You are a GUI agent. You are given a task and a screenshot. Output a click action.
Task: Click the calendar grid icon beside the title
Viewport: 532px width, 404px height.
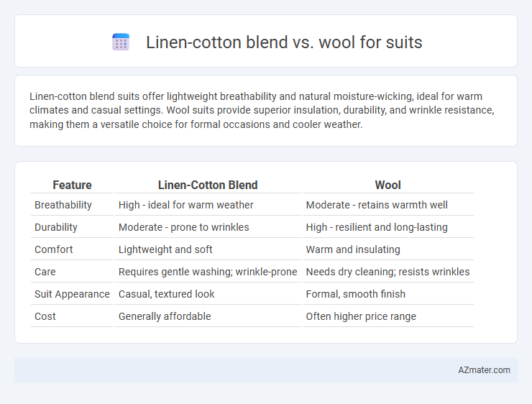coord(121,42)
